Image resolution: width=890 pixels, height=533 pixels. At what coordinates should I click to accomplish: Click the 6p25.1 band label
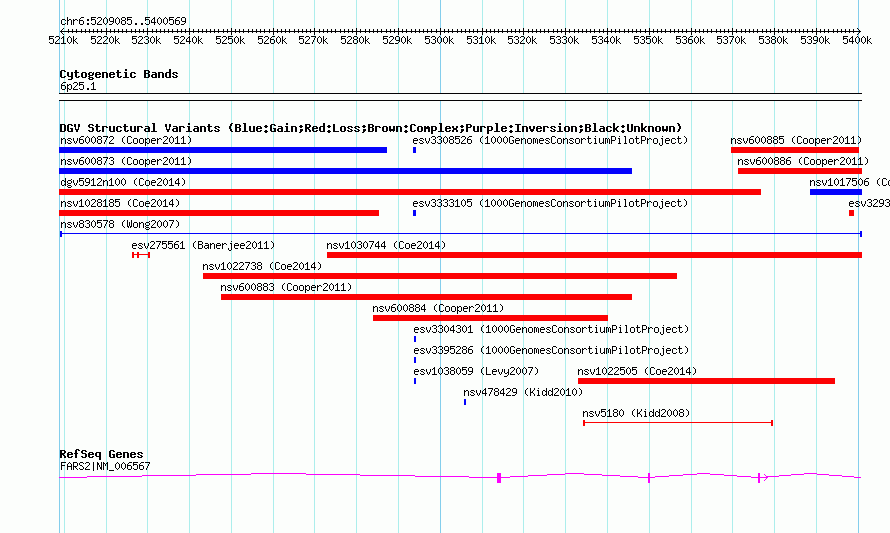point(78,86)
